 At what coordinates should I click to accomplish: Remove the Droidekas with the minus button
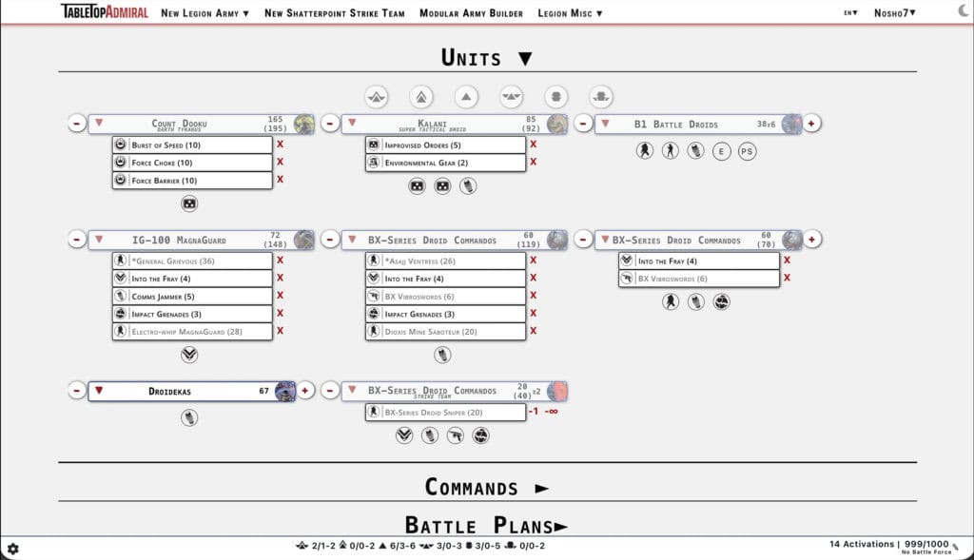76,391
